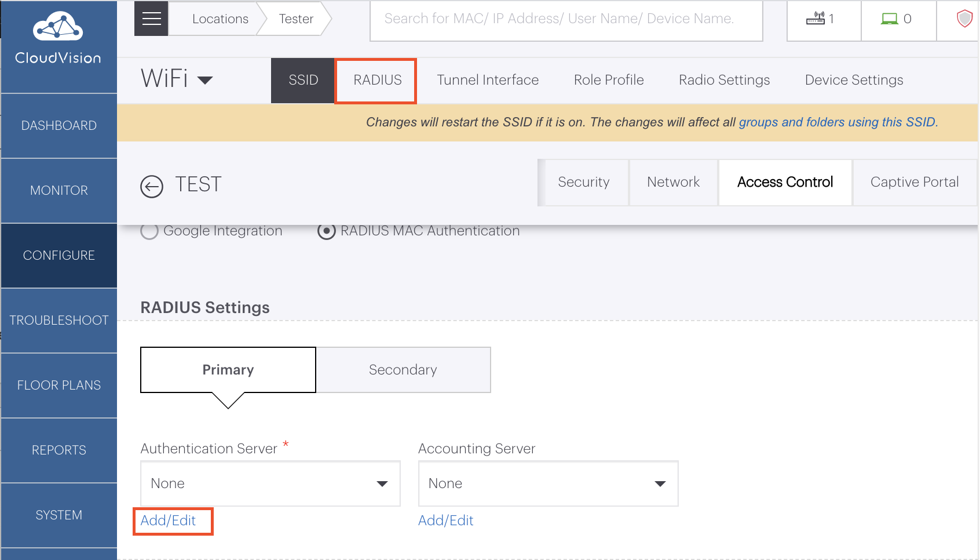Image resolution: width=980 pixels, height=560 pixels.
Task: Open the hamburger navigation menu
Action: pos(151,18)
